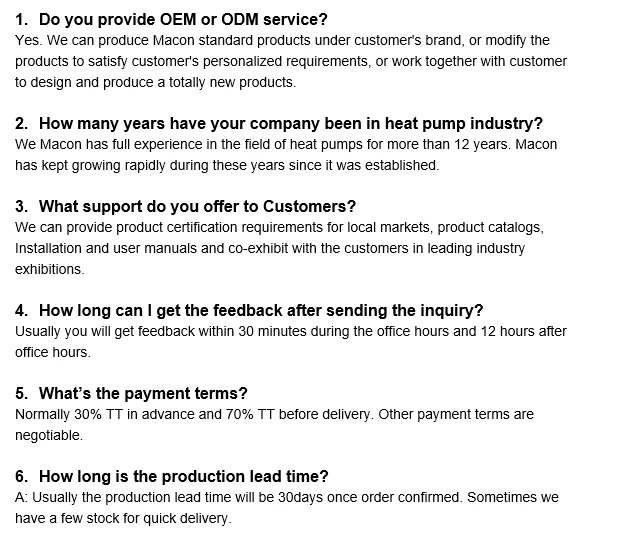The image size is (640, 537).
Task: Click the number 6 list marker
Action: 21,476
